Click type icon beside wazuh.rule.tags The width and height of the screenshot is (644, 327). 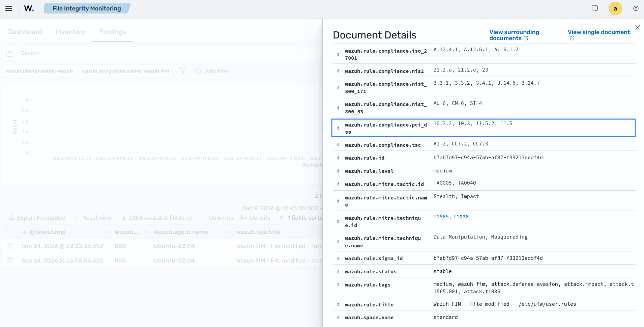click(x=338, y=285)
